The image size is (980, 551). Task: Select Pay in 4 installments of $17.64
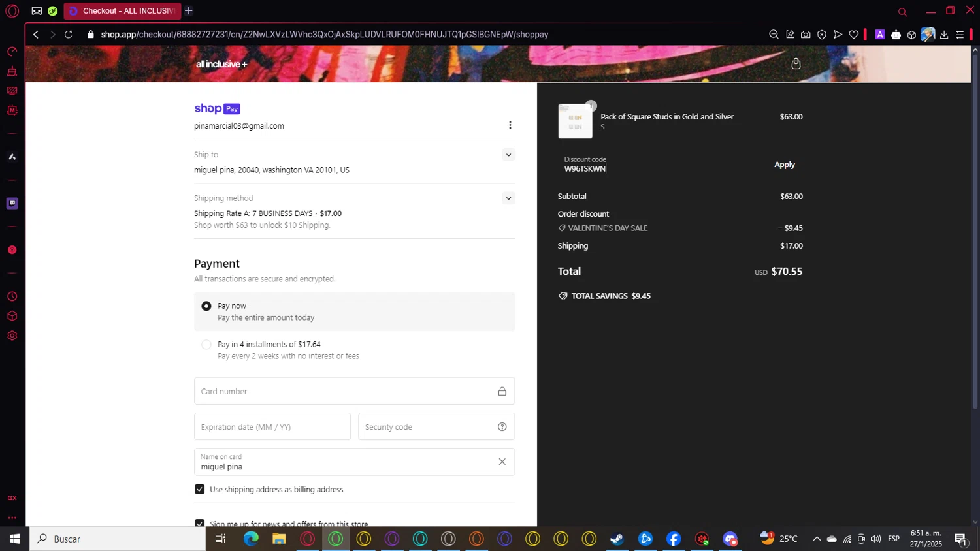pos(206,345)
